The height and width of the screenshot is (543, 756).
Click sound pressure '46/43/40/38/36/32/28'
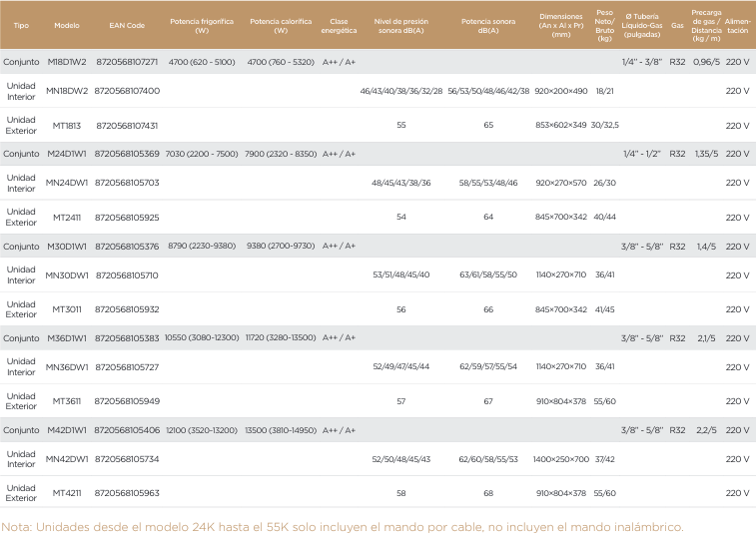coord(401,91)
